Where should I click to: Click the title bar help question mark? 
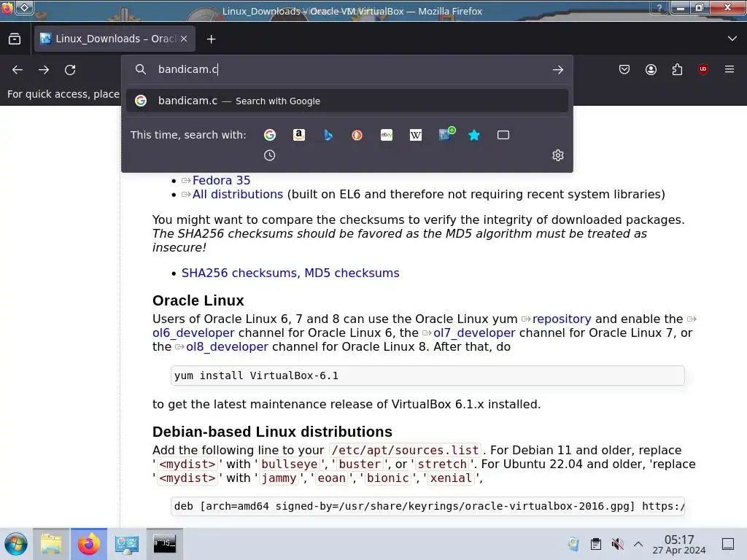659,7
